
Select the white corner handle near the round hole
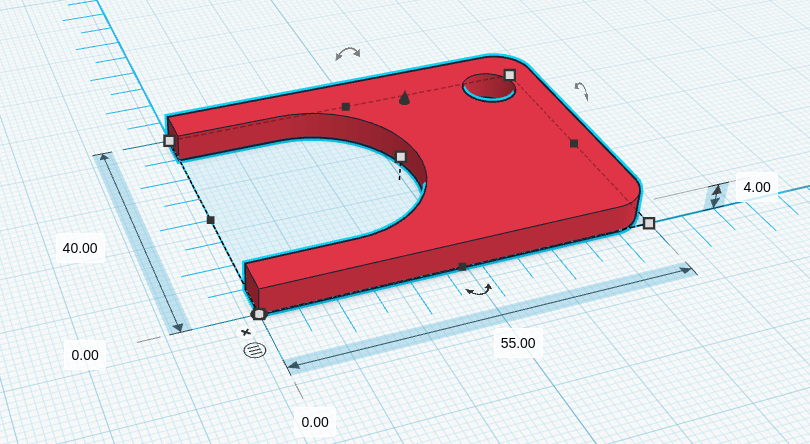[x=510, y=75]
